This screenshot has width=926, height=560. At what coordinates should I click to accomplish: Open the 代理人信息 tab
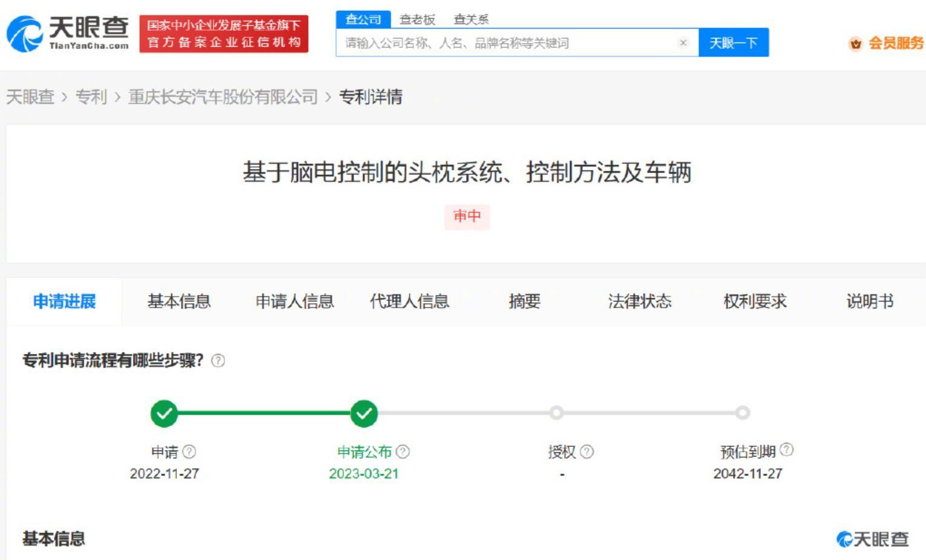pyautogui.click(x=410, y=301)
